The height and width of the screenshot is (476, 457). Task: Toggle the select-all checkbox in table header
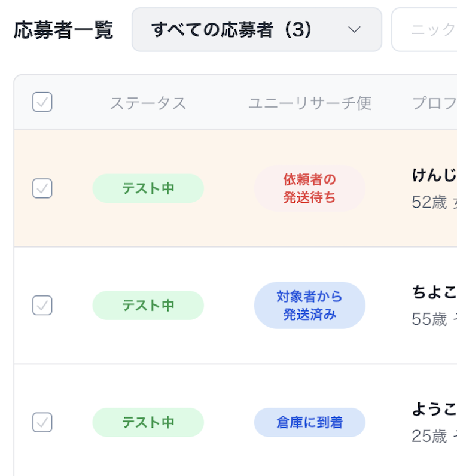click(x=42, y=102)
